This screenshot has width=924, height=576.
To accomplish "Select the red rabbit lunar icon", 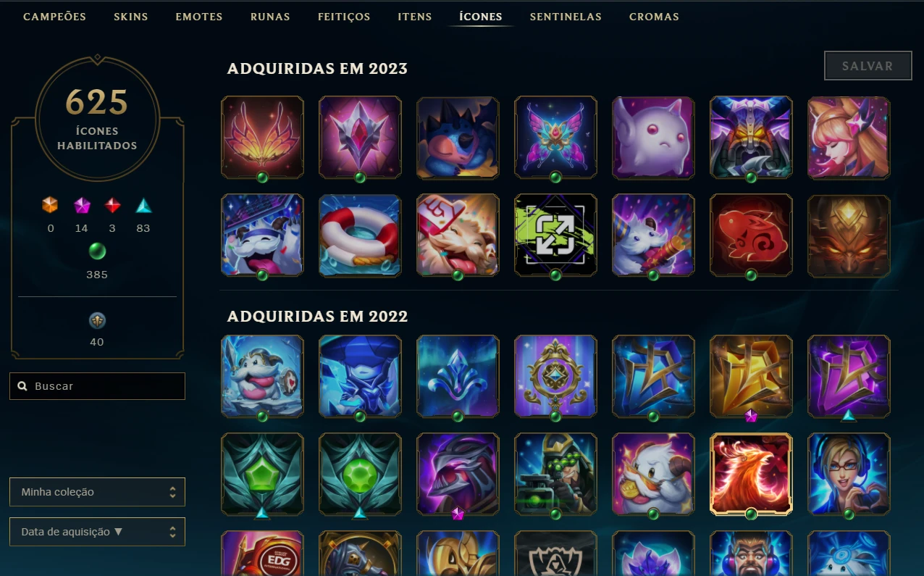I will 751,235.
